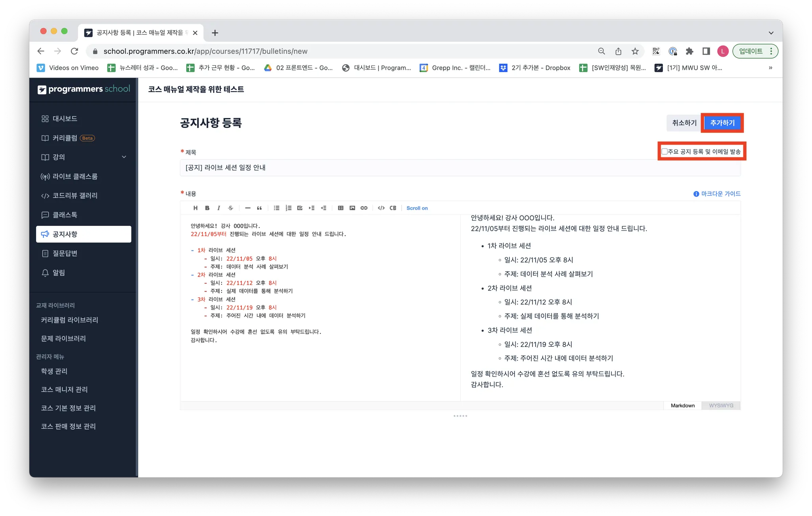Screen dimensions: 812x516
Task: Expand the 강의 sidebar menu chevron
Action: (x=124, y=157)
